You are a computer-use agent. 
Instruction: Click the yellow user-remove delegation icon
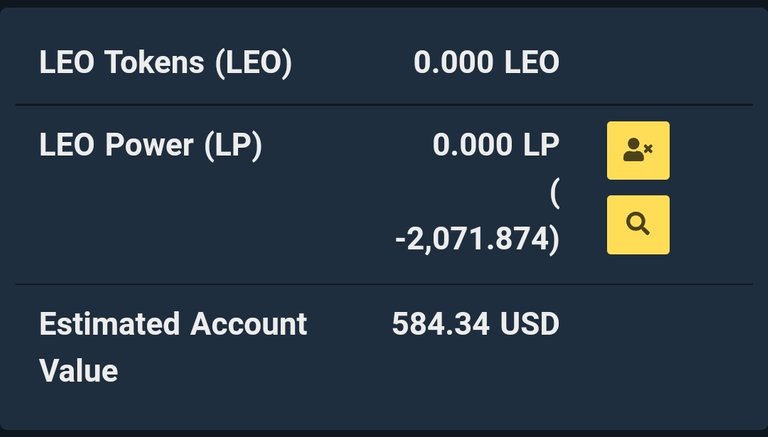(x=638, y=151)
